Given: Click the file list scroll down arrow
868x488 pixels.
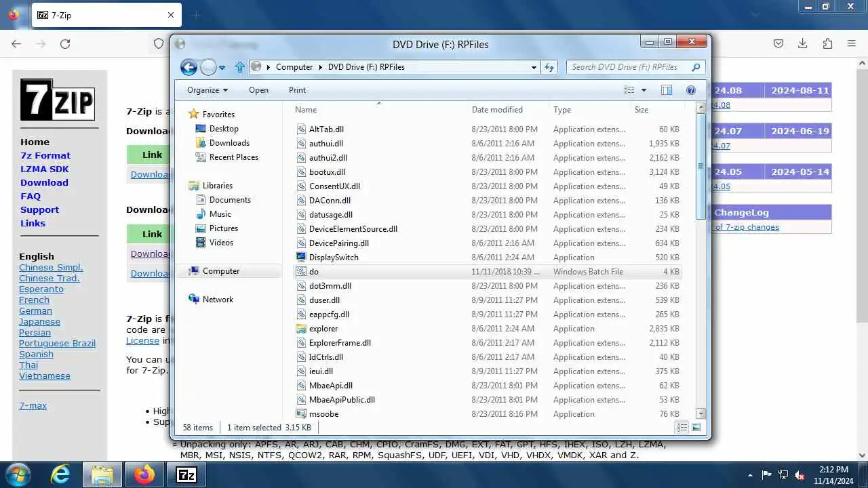Looking at the screenshot, I should click(x=701, y=413).
